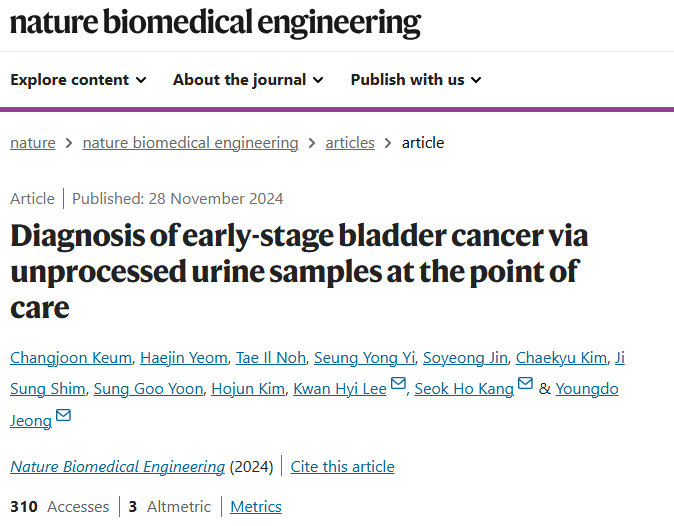Image resolution: width=674 pixels, height=526 pixels.
Task: Expand the Explore content menu
Action: pyautogui.click(x=78, y=80)
